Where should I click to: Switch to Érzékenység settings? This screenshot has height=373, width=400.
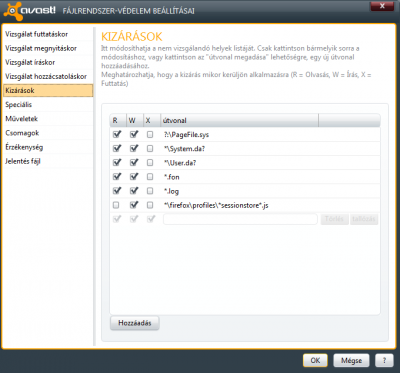tap(24, 147)
